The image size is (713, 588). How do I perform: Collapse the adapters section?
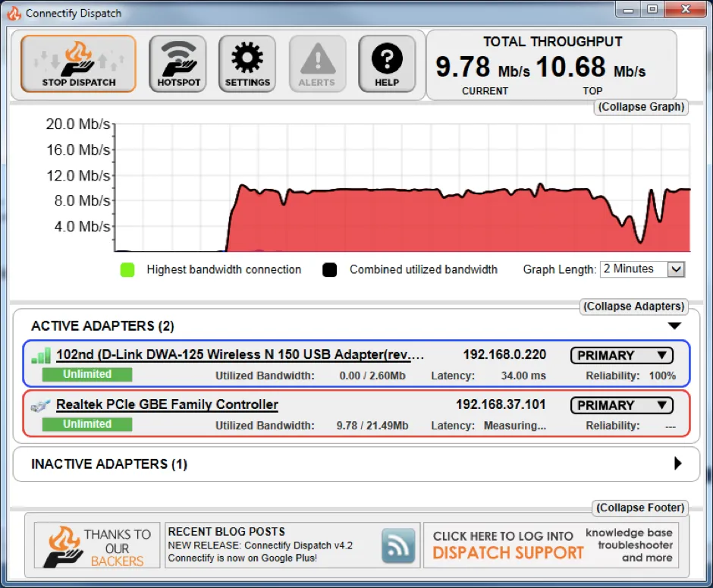tap(633, 307)
